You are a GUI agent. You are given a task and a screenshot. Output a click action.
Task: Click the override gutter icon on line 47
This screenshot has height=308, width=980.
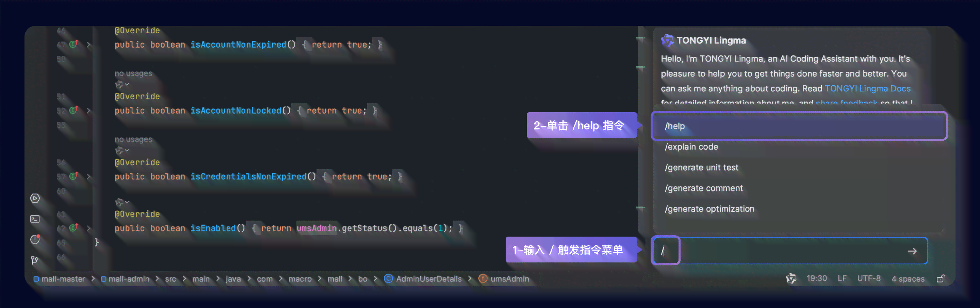click(74, 44)
